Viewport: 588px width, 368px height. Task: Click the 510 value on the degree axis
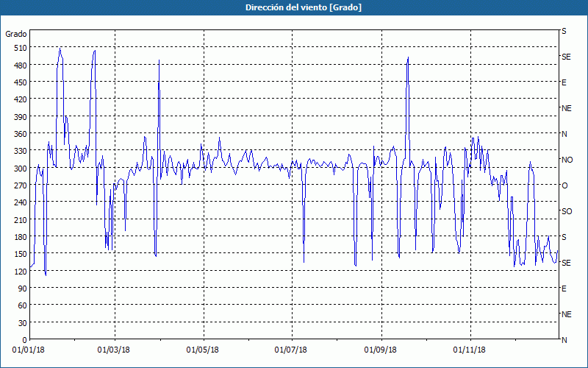(x=21, y=48)
